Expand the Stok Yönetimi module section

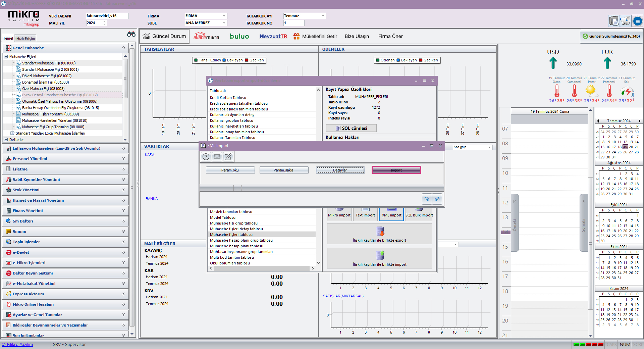coord(123,190)
